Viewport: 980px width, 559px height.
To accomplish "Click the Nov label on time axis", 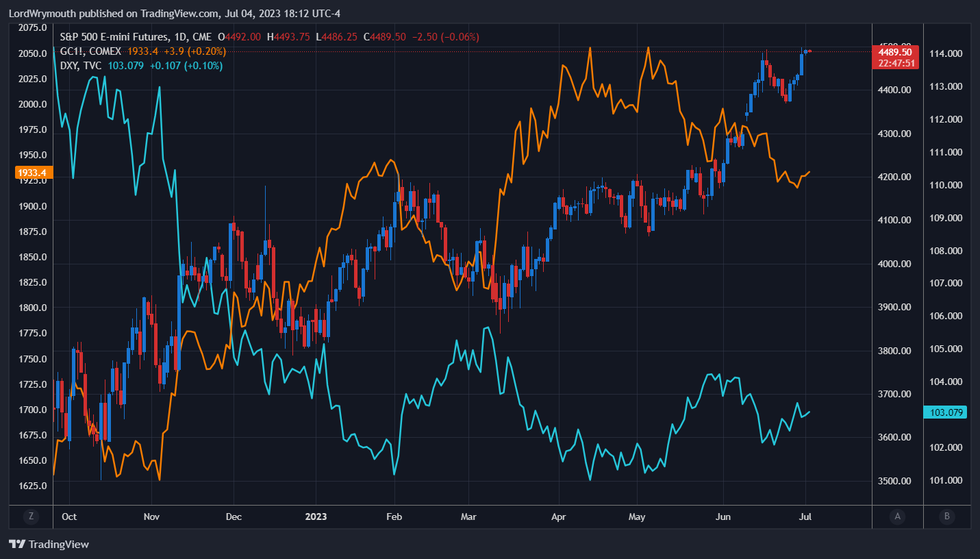I will (153, 517).
